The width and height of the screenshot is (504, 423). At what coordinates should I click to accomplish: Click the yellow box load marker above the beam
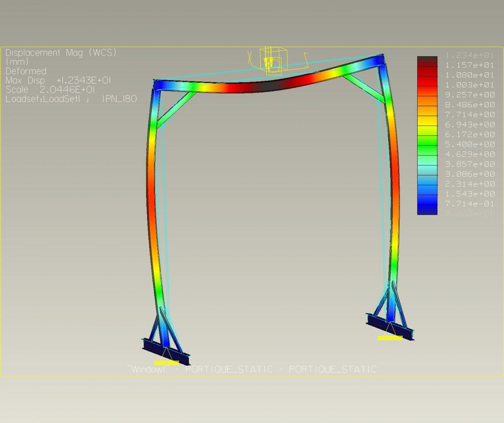(273, 60)
